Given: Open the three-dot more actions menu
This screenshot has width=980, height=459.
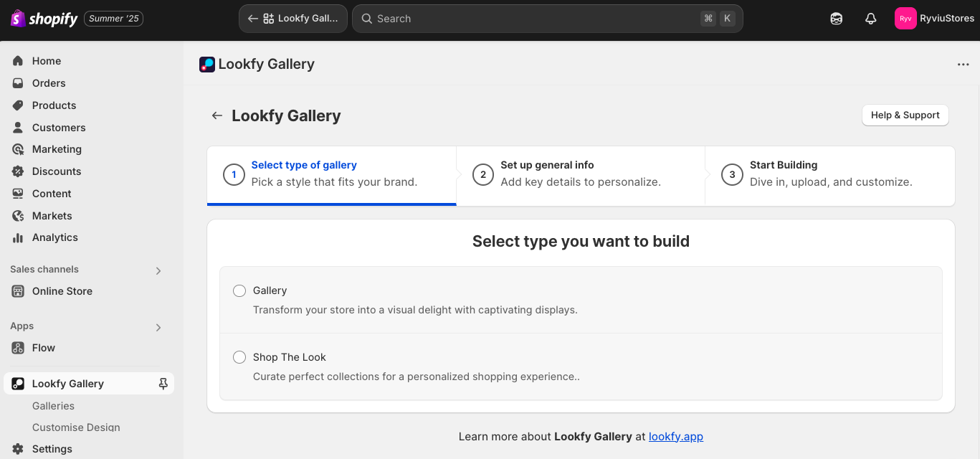Looking at the screenshot, I should [x=963, y=65].
